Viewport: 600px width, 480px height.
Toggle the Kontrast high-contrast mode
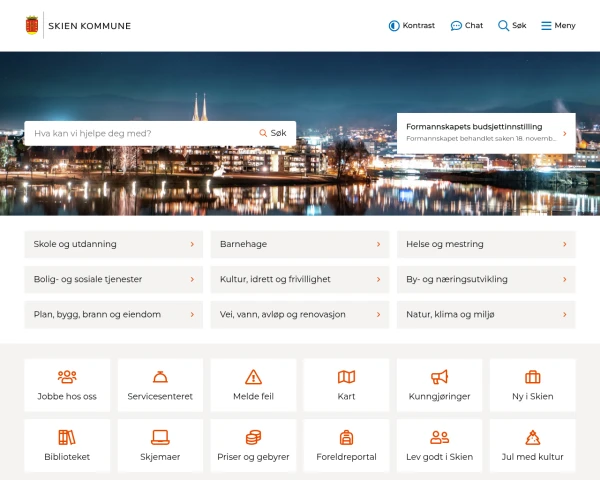point(394,25)
